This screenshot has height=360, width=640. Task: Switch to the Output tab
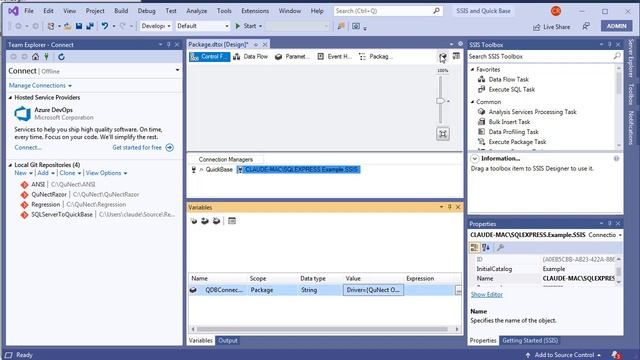tap(227, 340)
